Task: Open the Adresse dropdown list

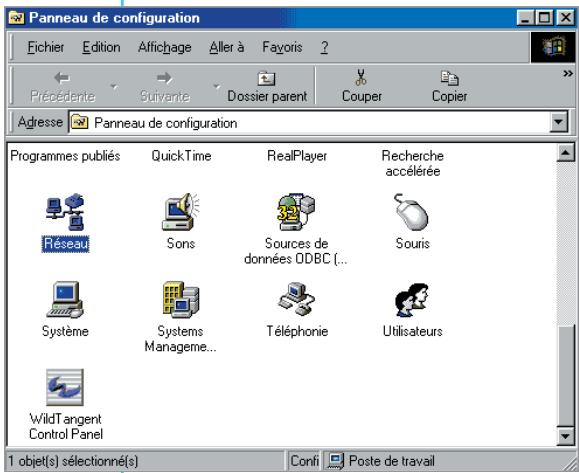Action: [x=559, y=122]
